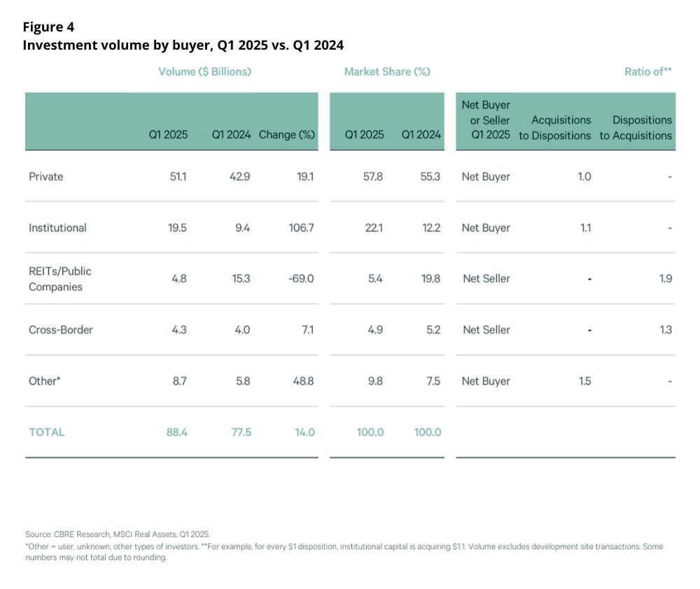Click the Ratio of** header label
Image resolution: width=700 pixels, height=589 pixels.
pos(648,71)
